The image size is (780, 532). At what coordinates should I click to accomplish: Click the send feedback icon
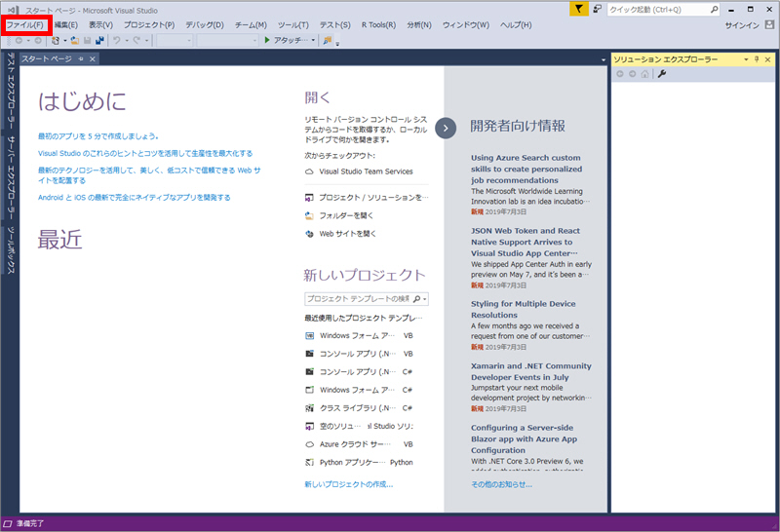(598, 9)
